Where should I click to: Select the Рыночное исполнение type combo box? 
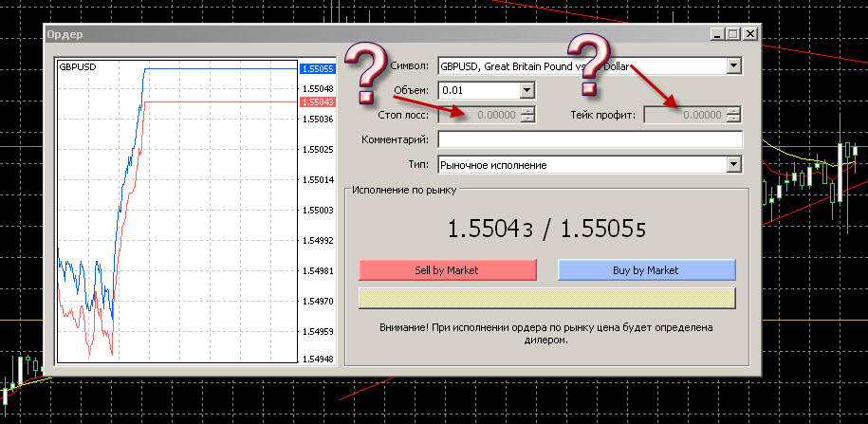tap(589, 164)
